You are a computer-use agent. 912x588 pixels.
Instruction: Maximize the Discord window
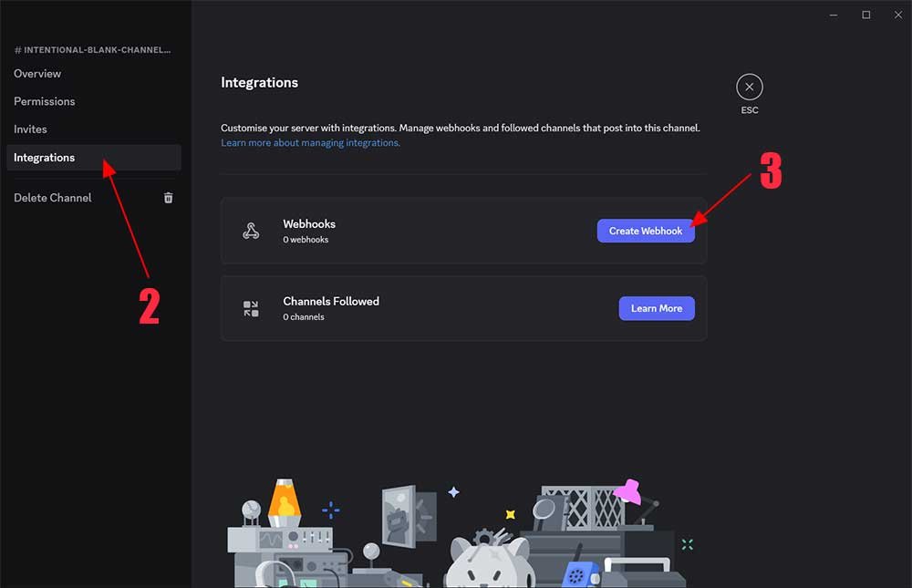(866, 15)
